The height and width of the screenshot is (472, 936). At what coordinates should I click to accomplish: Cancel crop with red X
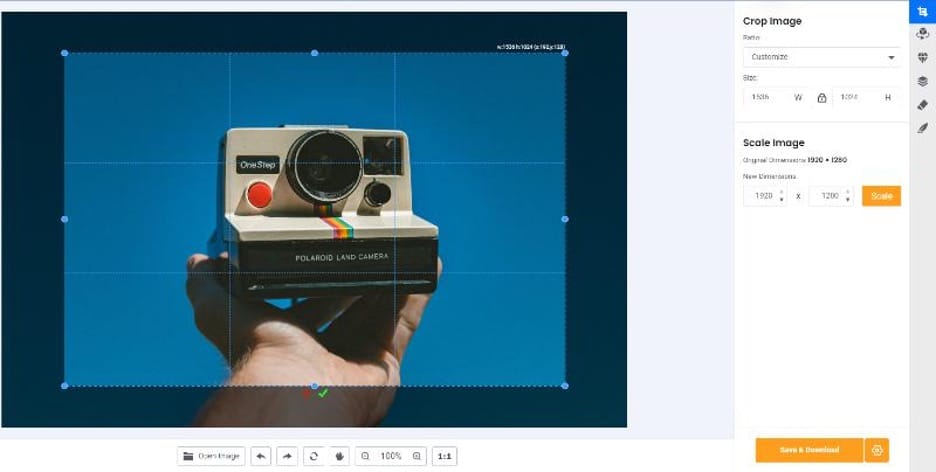click(307, 393)
